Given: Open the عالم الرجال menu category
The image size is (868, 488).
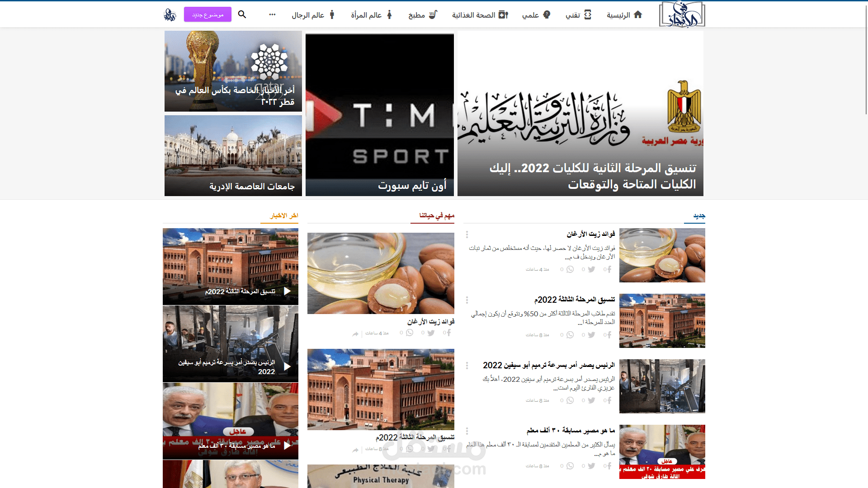Looking at the screenshot, I should 313,15.
